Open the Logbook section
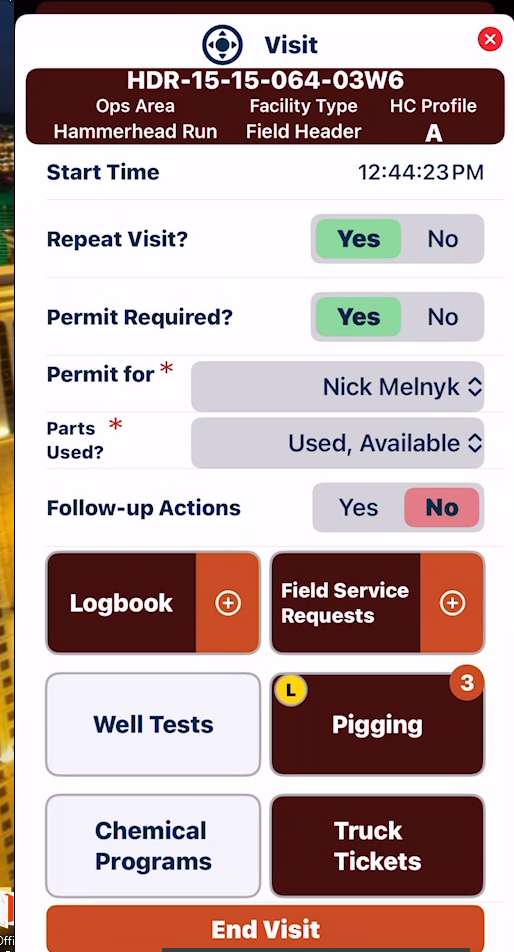This screenshot has width=514, height=952. (121, 603)
